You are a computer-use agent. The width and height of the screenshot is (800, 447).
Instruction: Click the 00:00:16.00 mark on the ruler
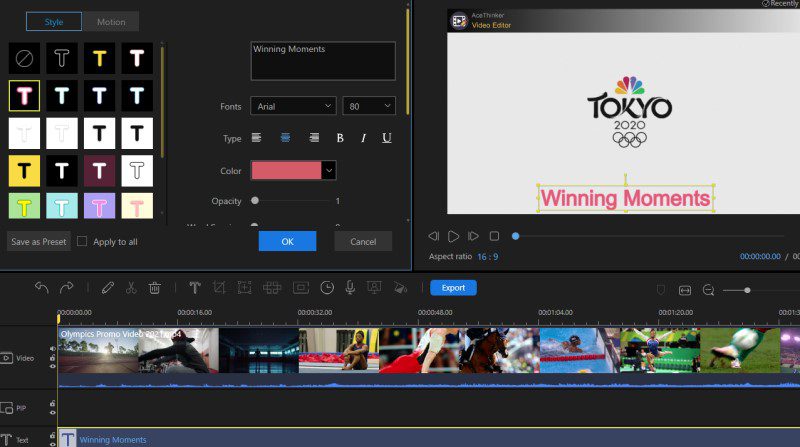194,312
